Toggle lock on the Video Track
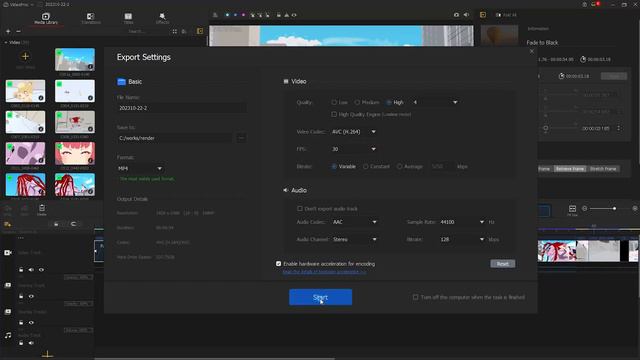640x360 pixels. (21, 270)
